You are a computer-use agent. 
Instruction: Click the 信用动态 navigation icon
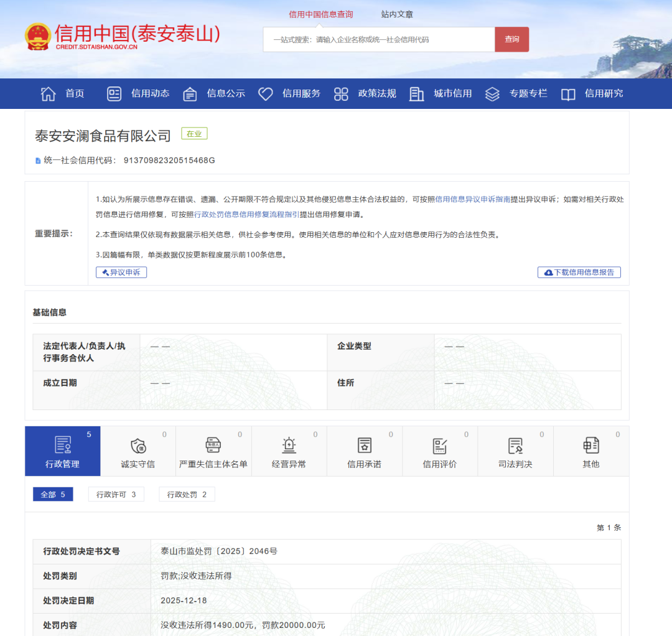click(114, 94)
